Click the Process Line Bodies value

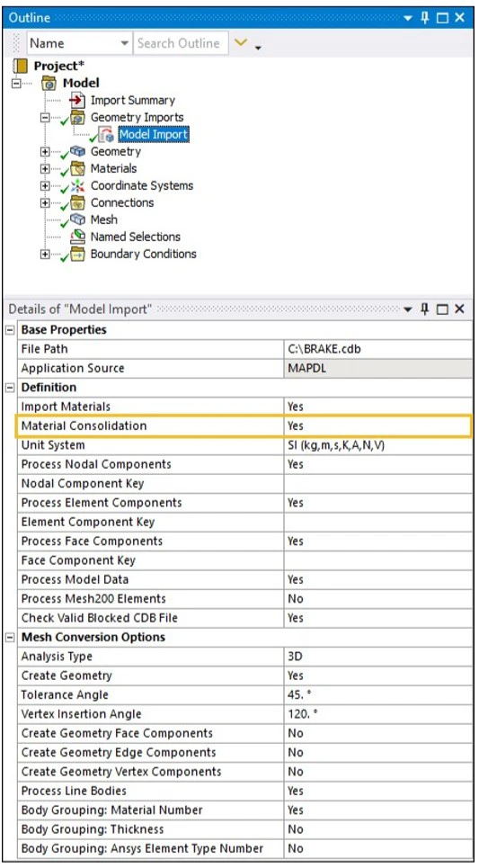pos(377,791)
